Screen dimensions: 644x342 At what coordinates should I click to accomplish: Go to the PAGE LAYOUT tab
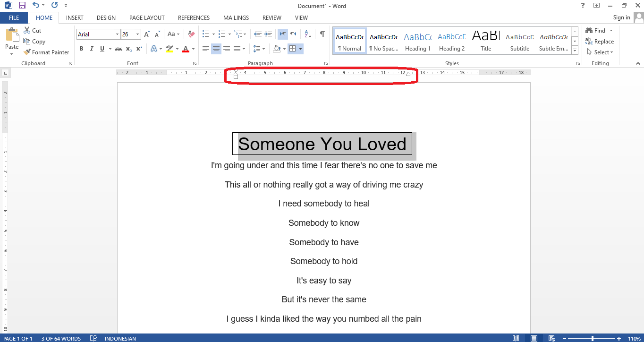tap(147, 18)
